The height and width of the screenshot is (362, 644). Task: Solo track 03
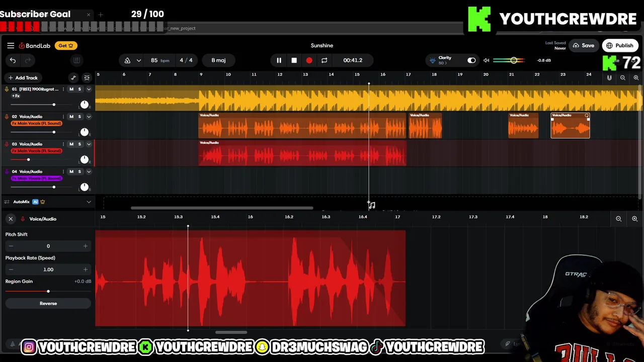[79, 144]
